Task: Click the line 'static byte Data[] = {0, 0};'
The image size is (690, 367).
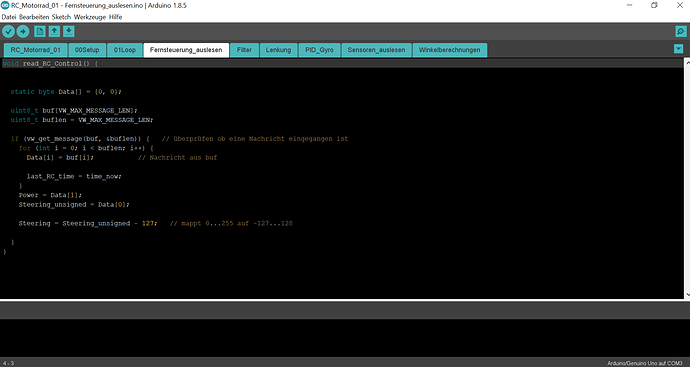Action: point(66,92)
